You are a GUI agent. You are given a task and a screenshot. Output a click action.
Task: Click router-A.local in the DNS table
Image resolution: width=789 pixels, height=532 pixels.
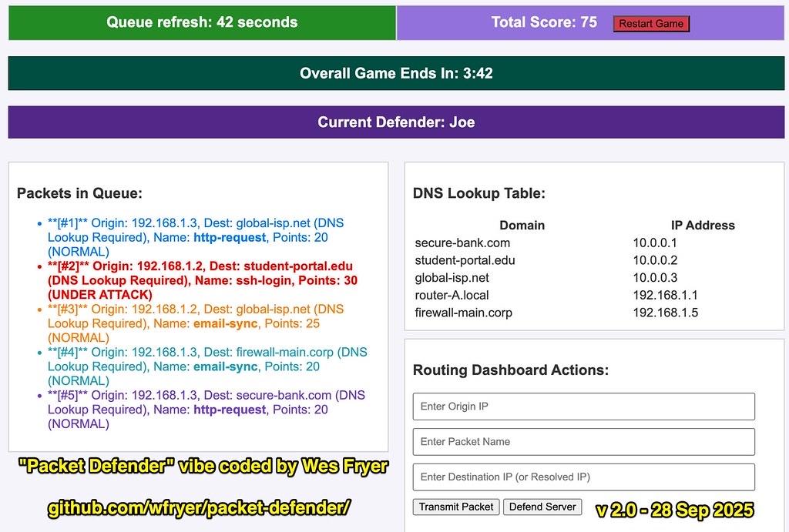(x=452, y=295)
